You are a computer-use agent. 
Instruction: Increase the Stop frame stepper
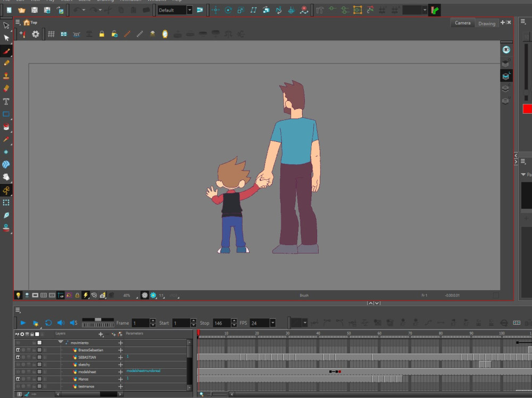click(234, 321)
